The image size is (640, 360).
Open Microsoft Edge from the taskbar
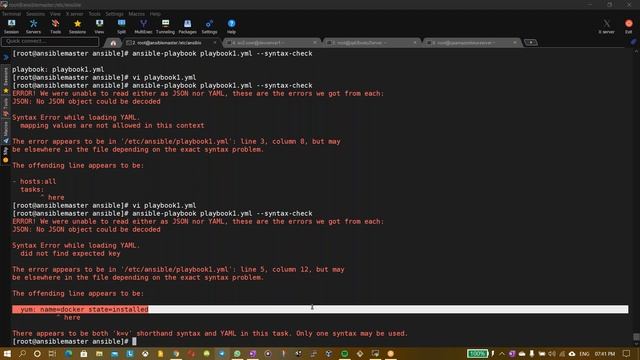click(68, 353)
